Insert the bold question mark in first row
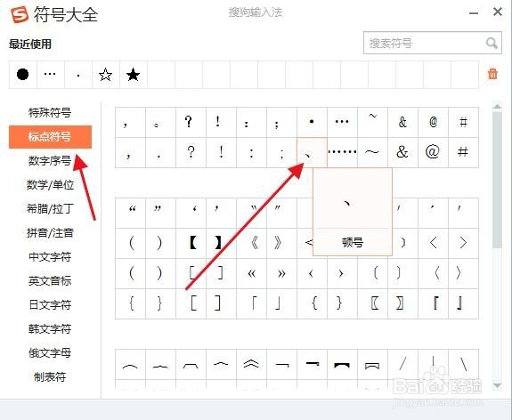512x420 pixels. [x=191, y=122]
